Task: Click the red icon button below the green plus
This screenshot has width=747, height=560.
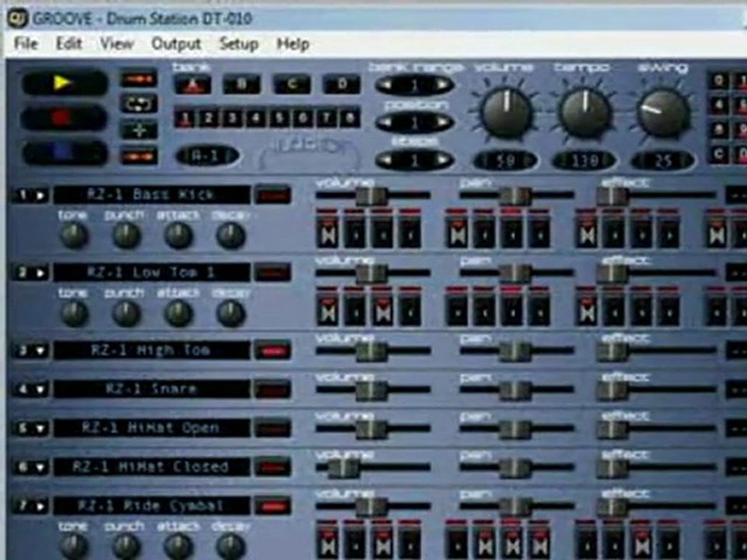Action: [x=139, y=156]
